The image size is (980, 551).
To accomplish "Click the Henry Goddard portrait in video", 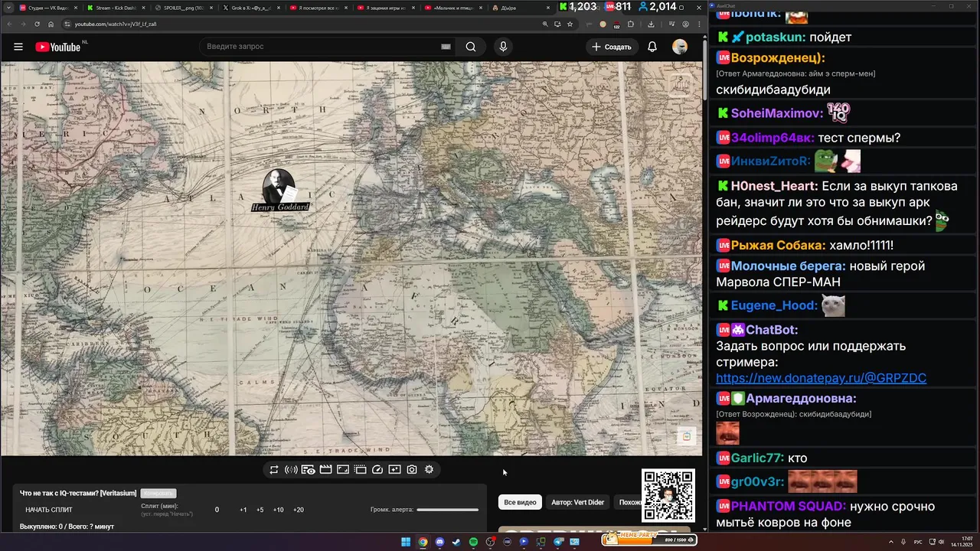I will (x=279, y=187).
